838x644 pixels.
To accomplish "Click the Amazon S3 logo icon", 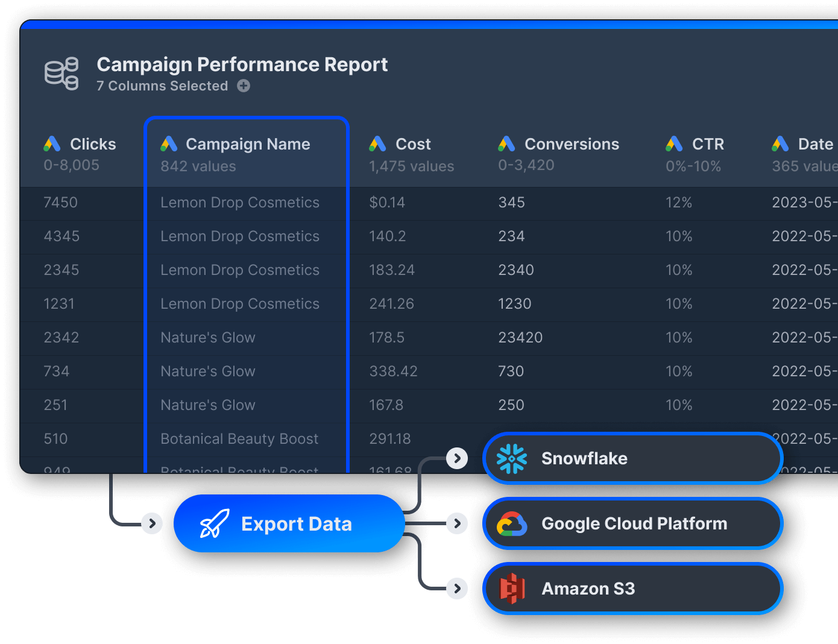I will coord(512,589).
